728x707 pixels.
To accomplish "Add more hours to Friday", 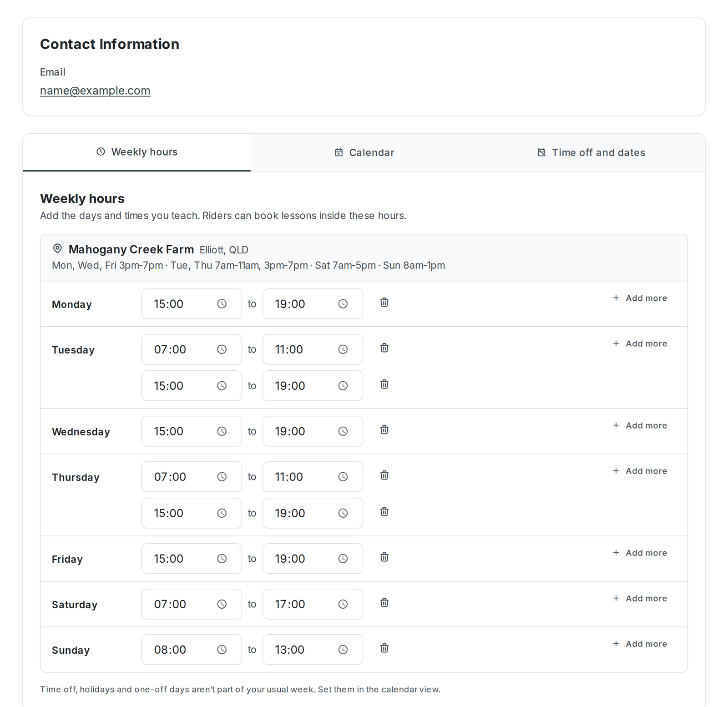I will (x=640, y=553).
